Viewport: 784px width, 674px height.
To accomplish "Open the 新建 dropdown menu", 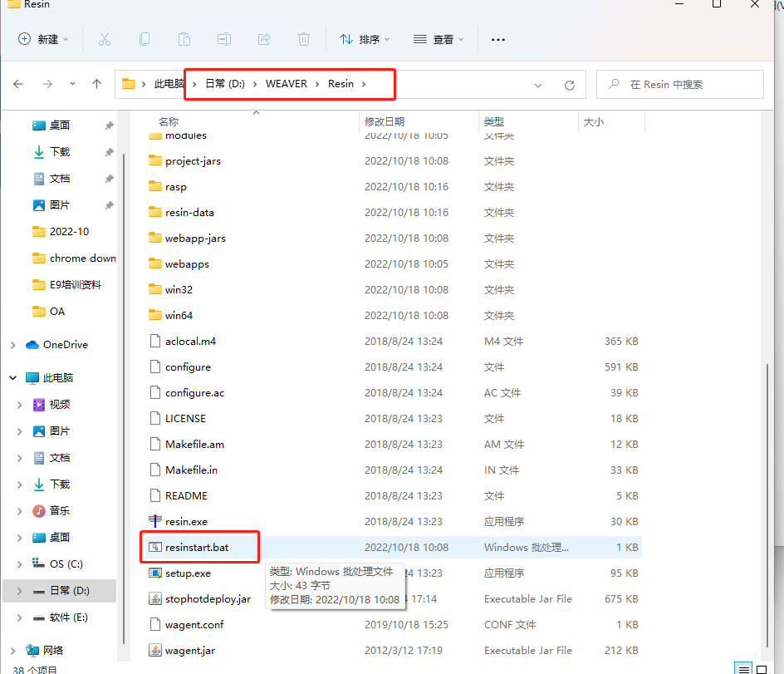I will (43, 39).
